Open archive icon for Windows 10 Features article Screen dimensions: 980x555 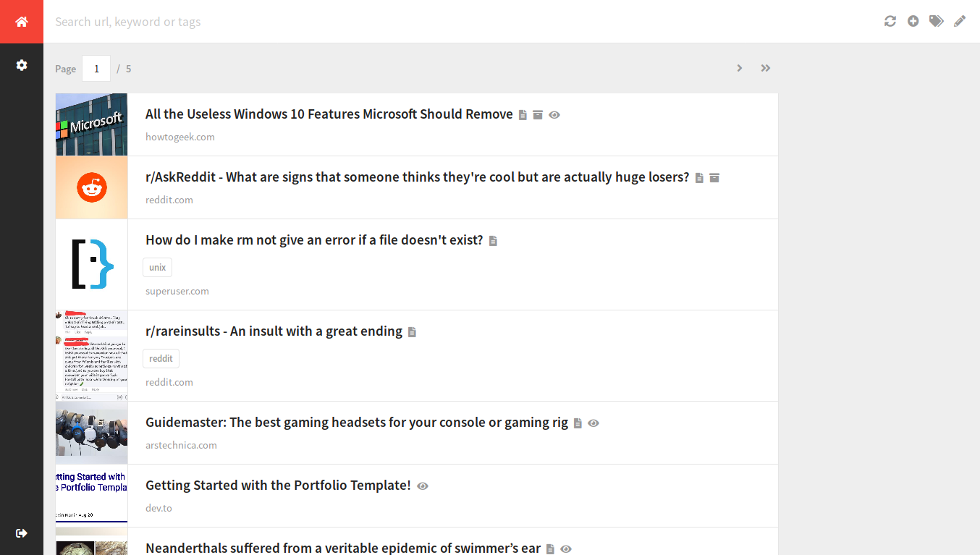538,115
